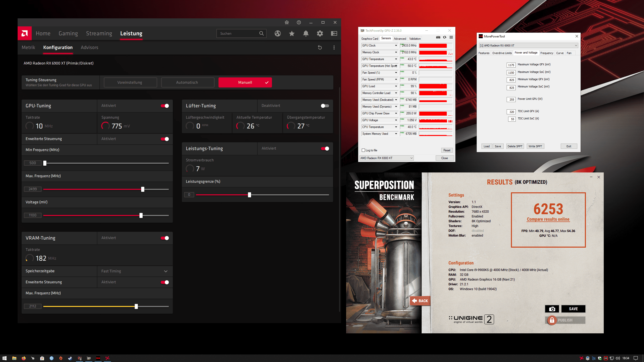
Task: Enable the Lüfter-Tuning toggle
Action: 325,106
